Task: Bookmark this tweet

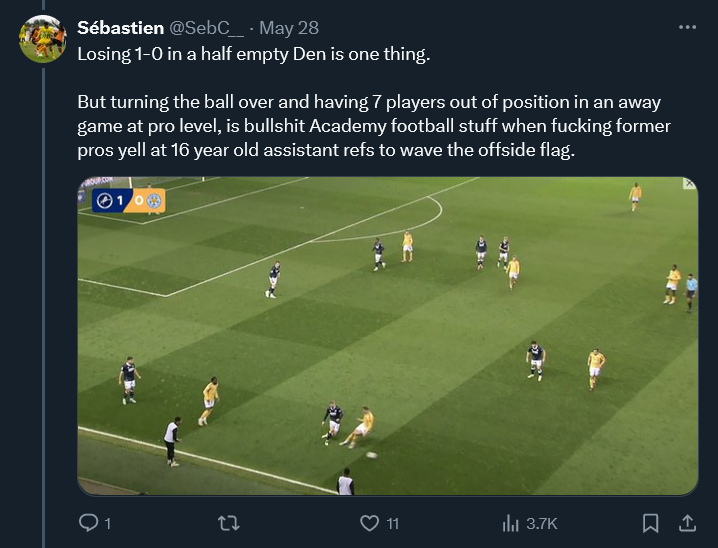Action: click(650, 523)
